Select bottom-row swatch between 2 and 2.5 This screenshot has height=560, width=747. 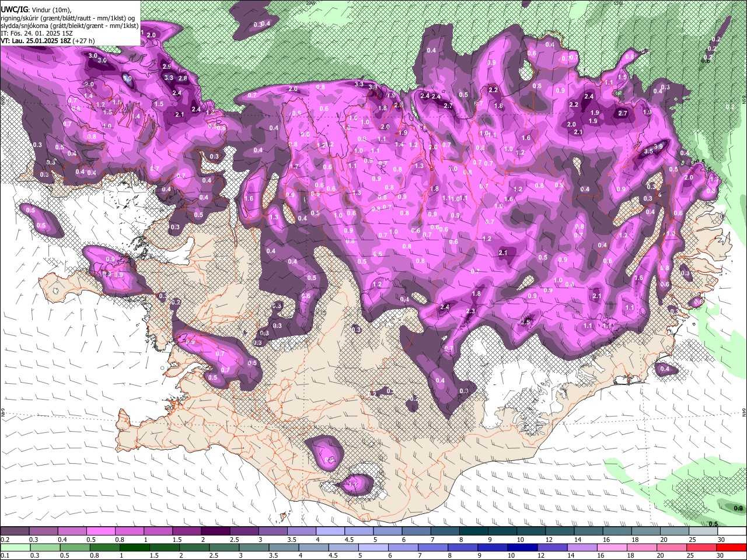[194, 548]
